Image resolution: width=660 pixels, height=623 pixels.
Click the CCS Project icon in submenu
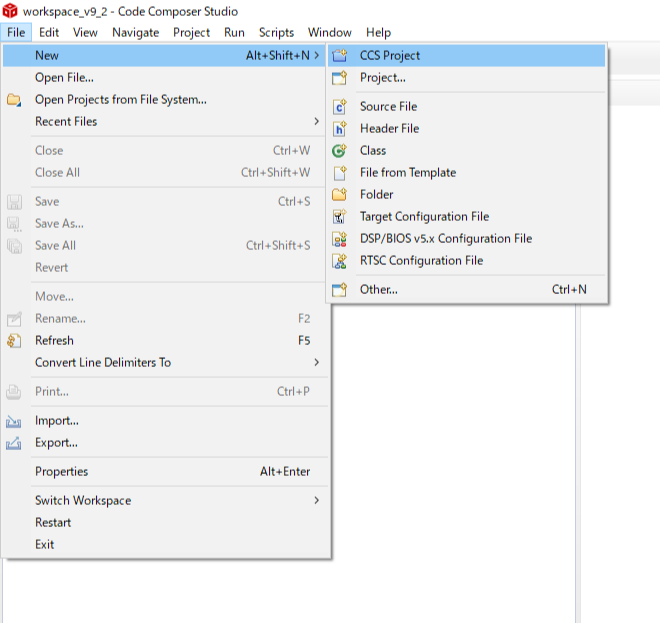click(340, 56)
